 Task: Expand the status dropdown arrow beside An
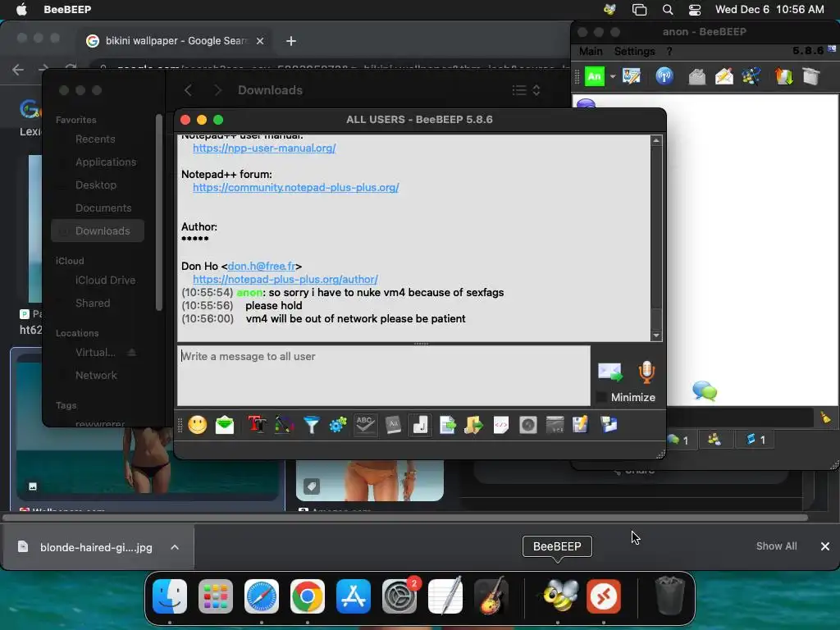coord(612,76)
